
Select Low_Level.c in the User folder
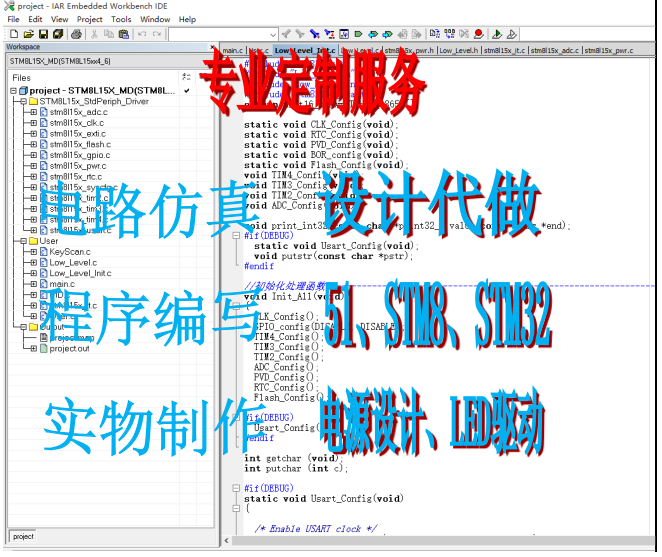pyautogui.click(x=73, y=263)
